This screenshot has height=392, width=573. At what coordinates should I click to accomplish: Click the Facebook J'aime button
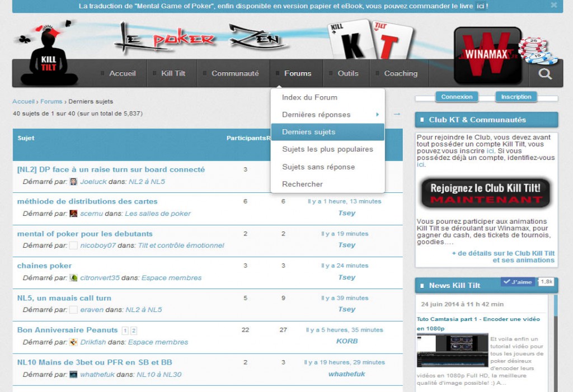tap(518, 282)
